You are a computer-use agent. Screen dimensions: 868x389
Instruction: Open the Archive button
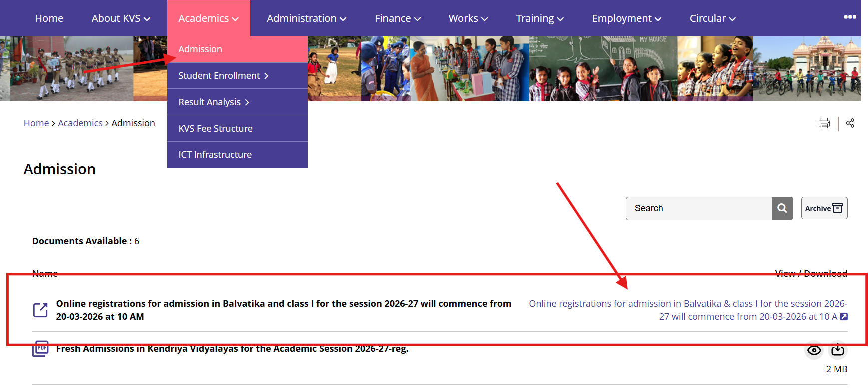(x=824, y=208)
